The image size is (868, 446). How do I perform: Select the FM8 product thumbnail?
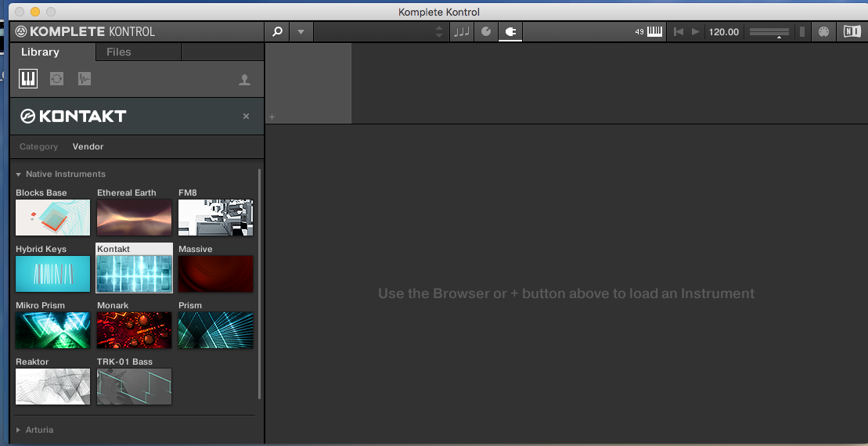click(215, 218)
